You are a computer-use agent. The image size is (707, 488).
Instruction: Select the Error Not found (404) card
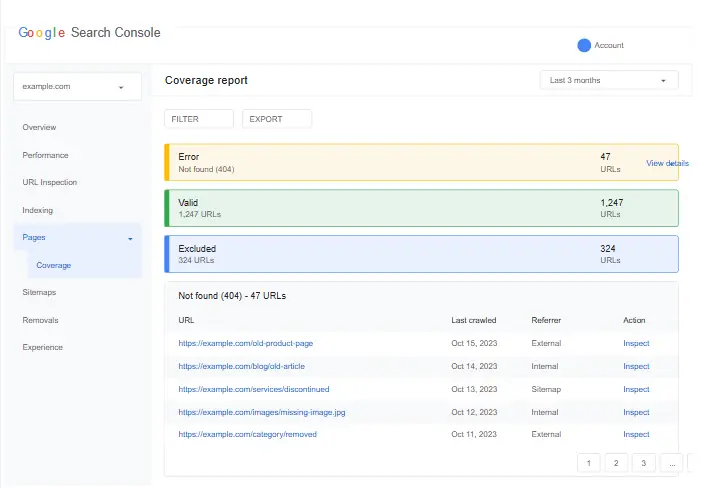pos(422,162)
